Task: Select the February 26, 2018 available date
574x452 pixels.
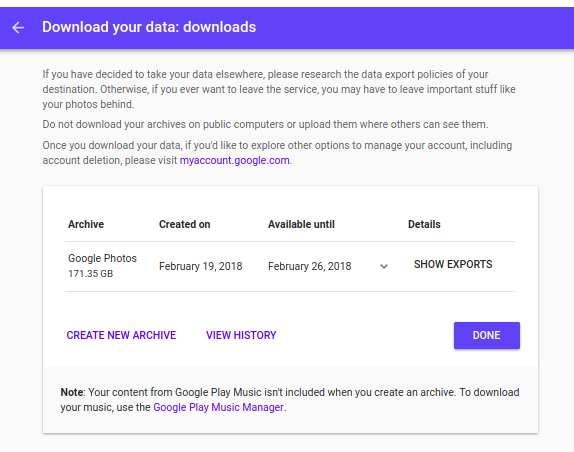Action: (x=309, y=266)
